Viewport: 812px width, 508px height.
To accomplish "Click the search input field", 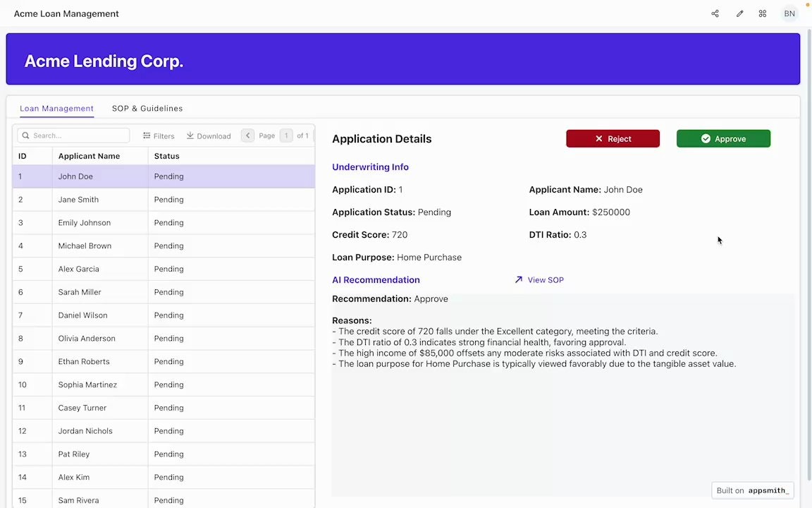I will (74, 135).
